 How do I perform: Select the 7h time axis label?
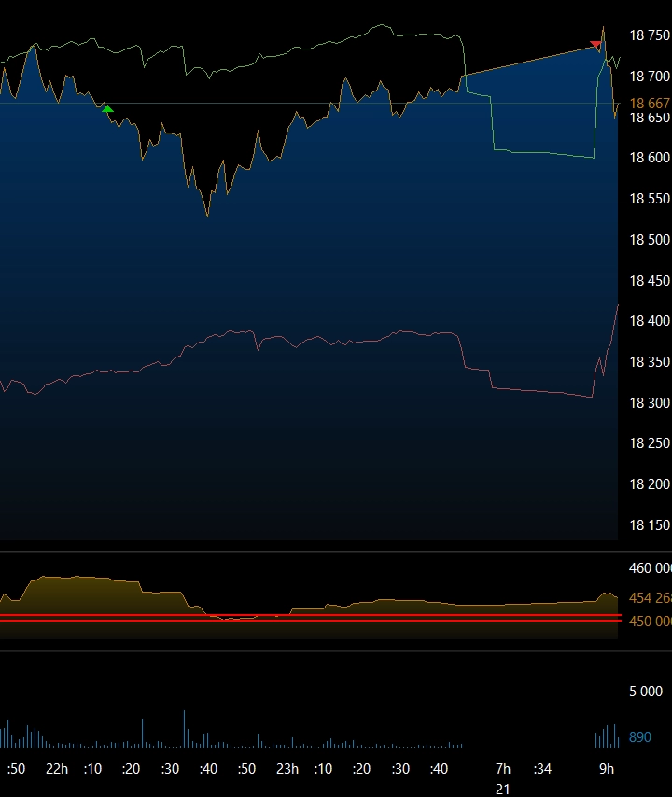[x=502, y=769]
